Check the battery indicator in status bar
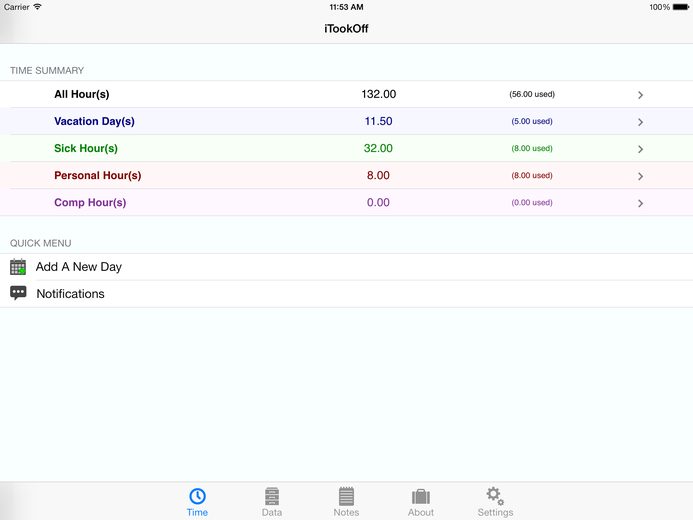Screen dimensions: 693x520 (681, 7)
